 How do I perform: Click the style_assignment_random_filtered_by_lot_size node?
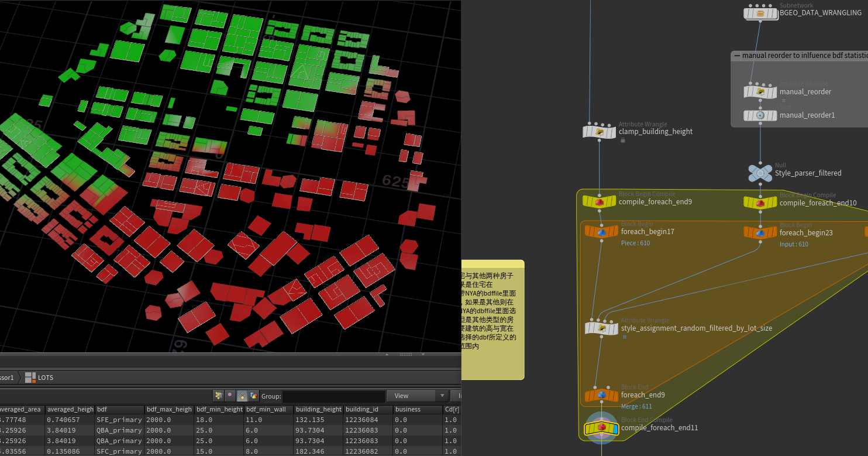(601, 328)
